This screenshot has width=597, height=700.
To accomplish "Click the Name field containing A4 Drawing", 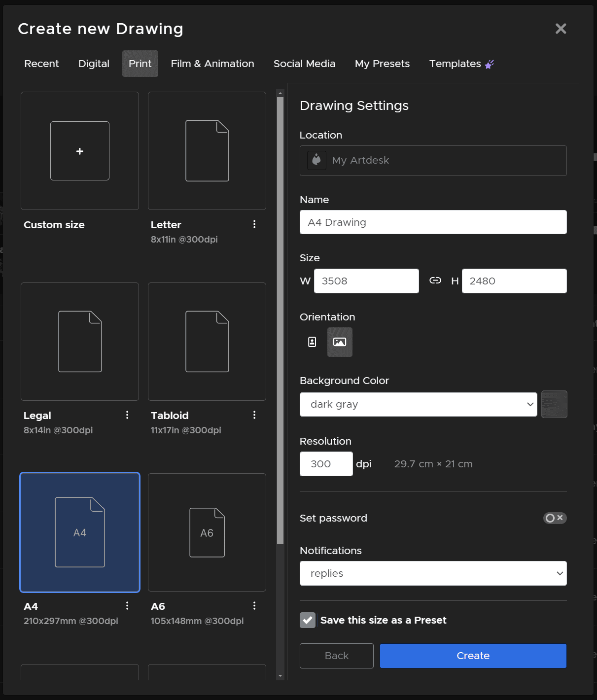I will coord(433,222).
